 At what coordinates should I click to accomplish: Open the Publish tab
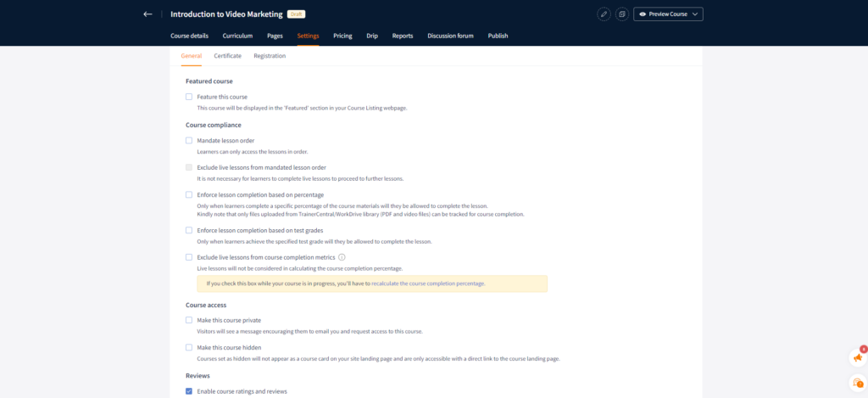click(x=498, y=36)
